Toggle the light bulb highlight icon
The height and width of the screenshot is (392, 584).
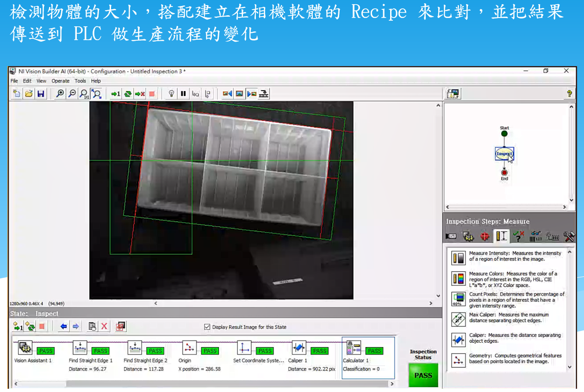171,94
